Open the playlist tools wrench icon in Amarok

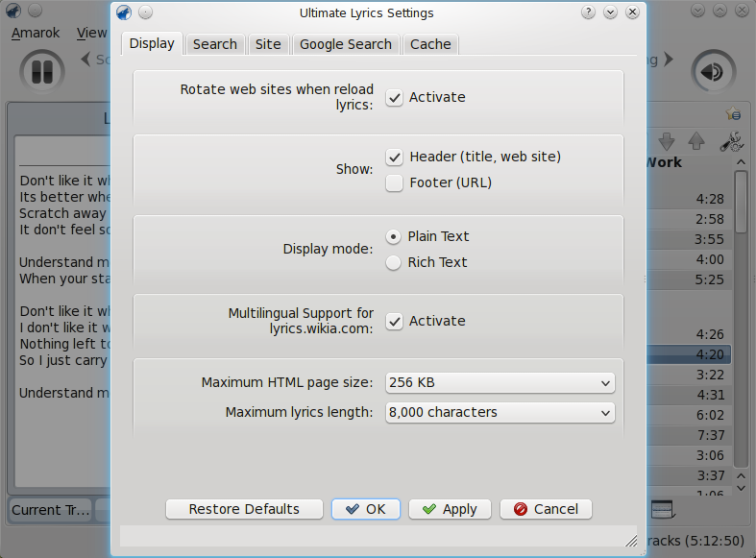pyautogui.click(x=731, y=142)
